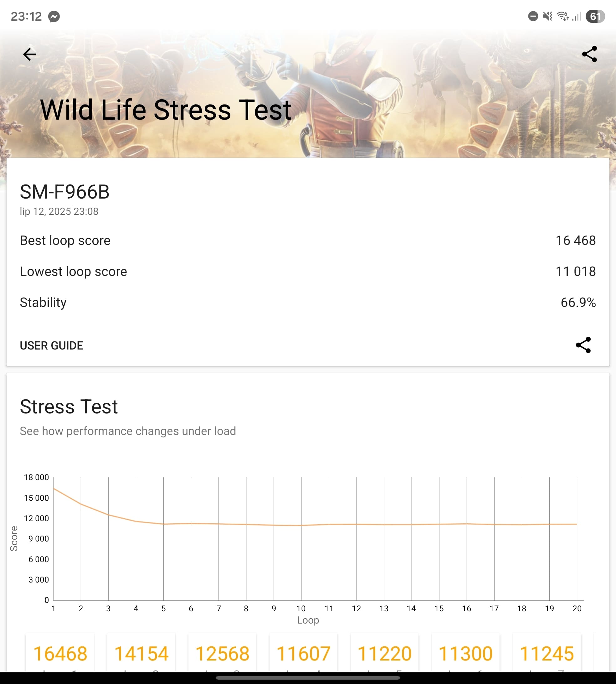Tap share icon beside USER GUIDE
The height and width of the screenshot is (684, 616).
583,345
